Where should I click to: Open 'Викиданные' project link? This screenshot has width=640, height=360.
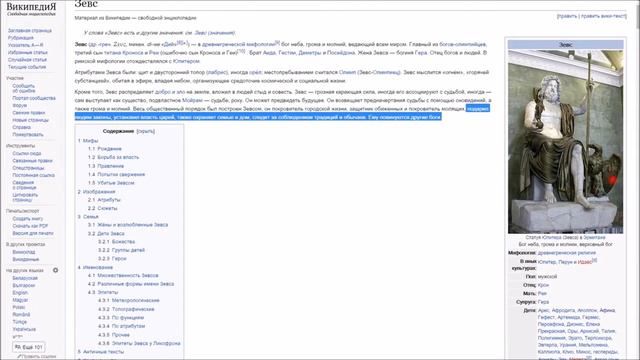pyautogui.click(x=26, y=260)
